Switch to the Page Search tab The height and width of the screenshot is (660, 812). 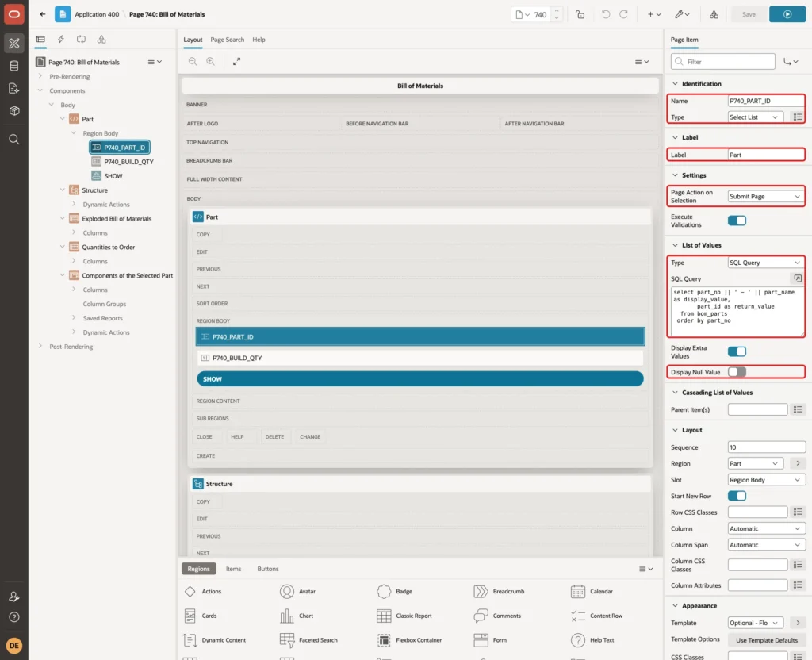pos(227,40)
